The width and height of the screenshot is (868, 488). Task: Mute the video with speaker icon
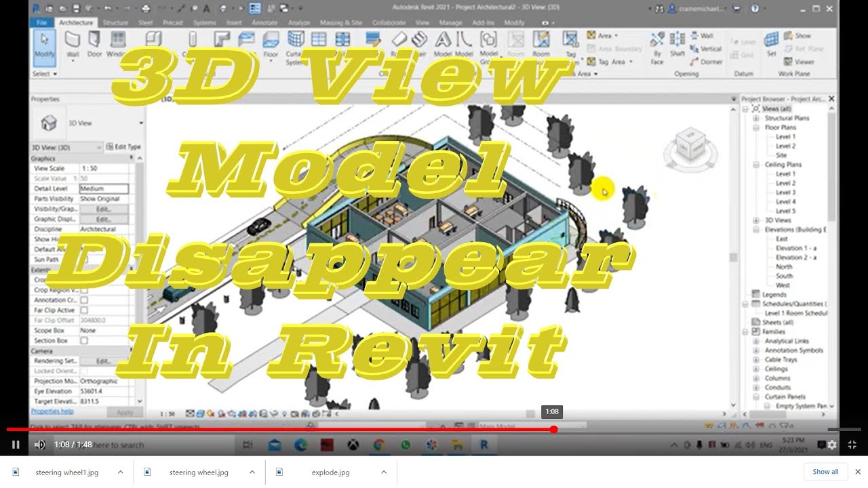[39, 445]
